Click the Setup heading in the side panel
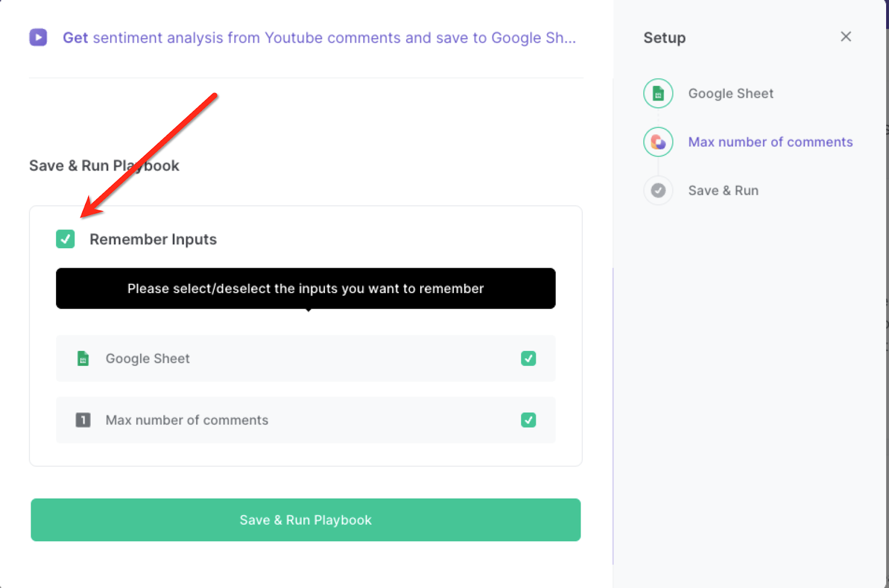The width and height of the screenshot is (889, 588). pyautogui.click(x=664, y=38)
